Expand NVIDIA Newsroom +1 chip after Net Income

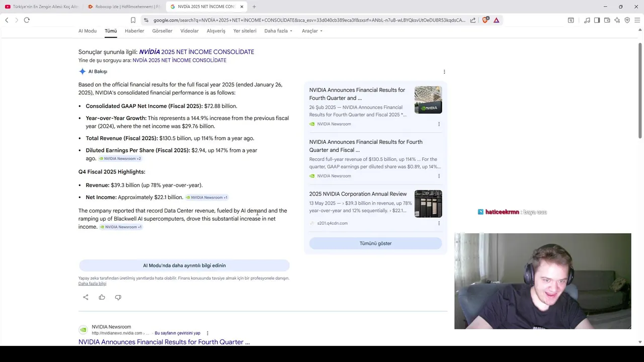[207, 198]
